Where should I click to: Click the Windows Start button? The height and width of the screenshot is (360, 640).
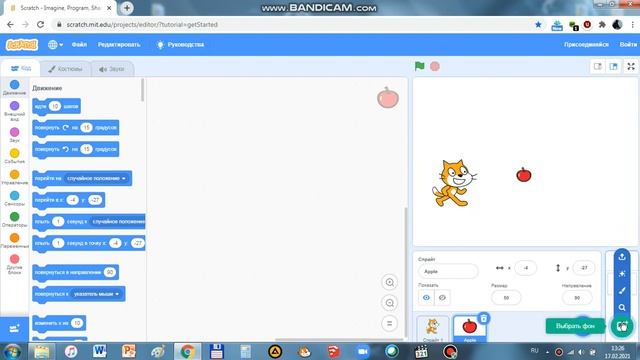point(12,351)
